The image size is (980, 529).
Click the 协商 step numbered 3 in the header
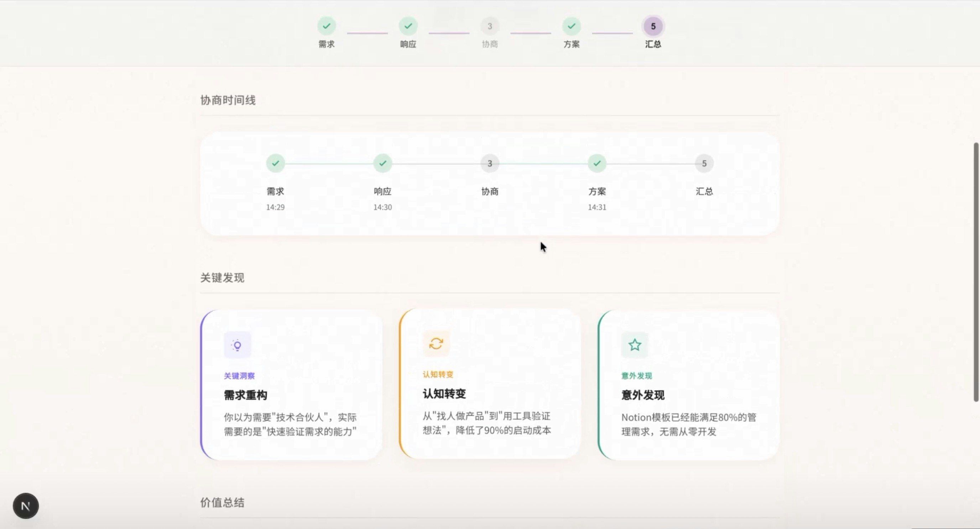[490, 26]
